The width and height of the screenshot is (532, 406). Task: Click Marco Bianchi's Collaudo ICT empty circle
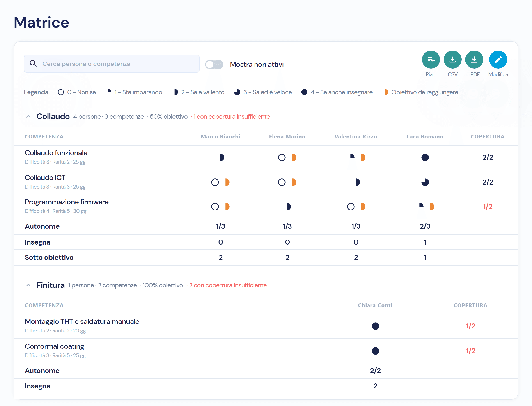[215, 182]
